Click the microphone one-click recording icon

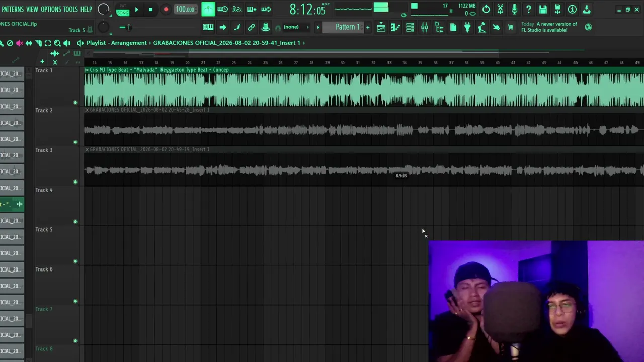(x=514, y=9)
